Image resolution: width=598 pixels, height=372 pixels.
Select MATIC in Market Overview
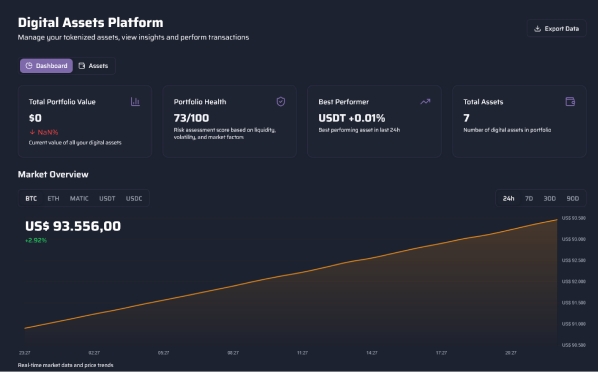point(79,198)
